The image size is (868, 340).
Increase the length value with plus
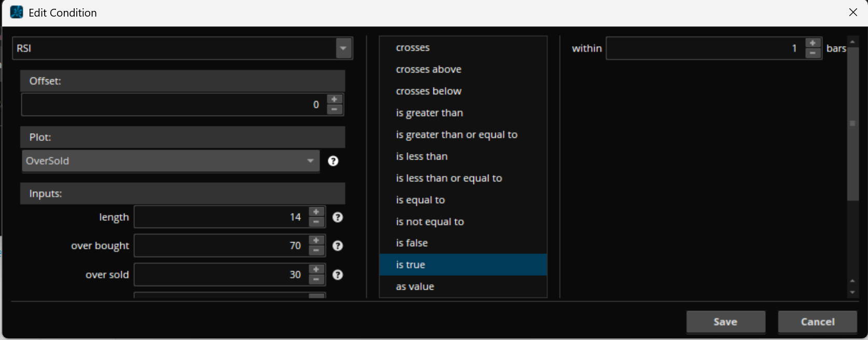(x=316, y=212)
